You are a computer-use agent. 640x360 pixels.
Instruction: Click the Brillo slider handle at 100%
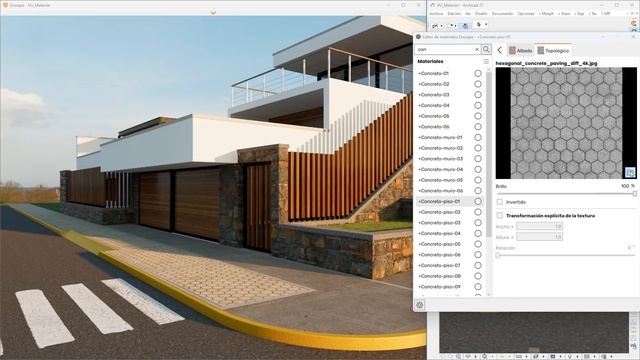635,194
